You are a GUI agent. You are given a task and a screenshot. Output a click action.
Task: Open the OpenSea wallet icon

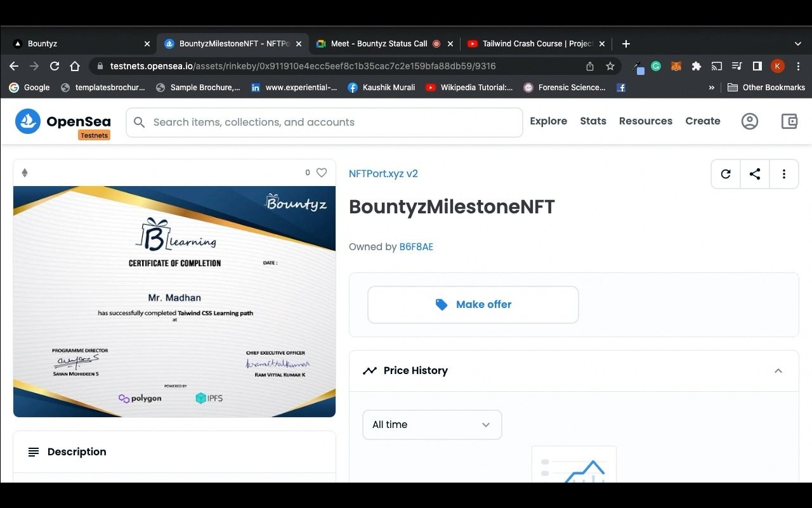coord(789,121)
